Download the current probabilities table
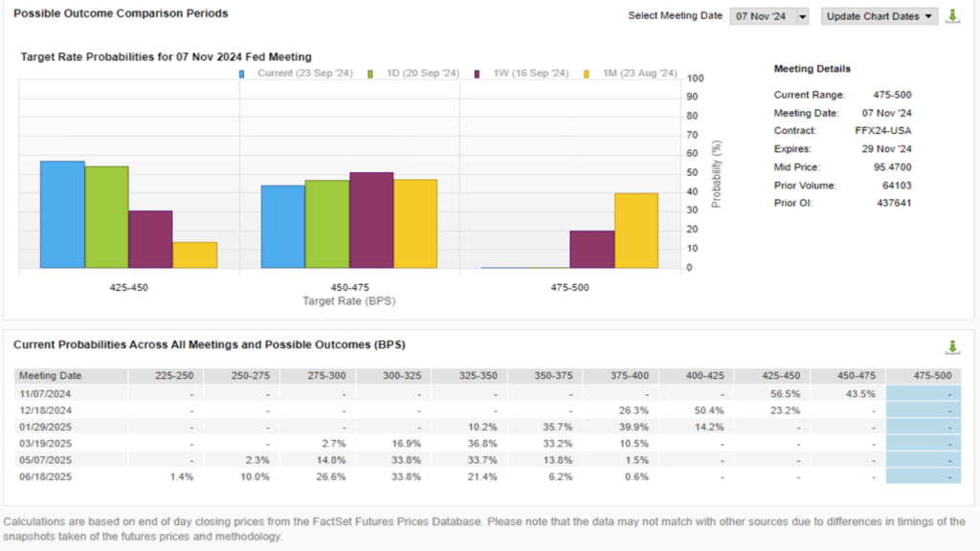 coord(952,347)
